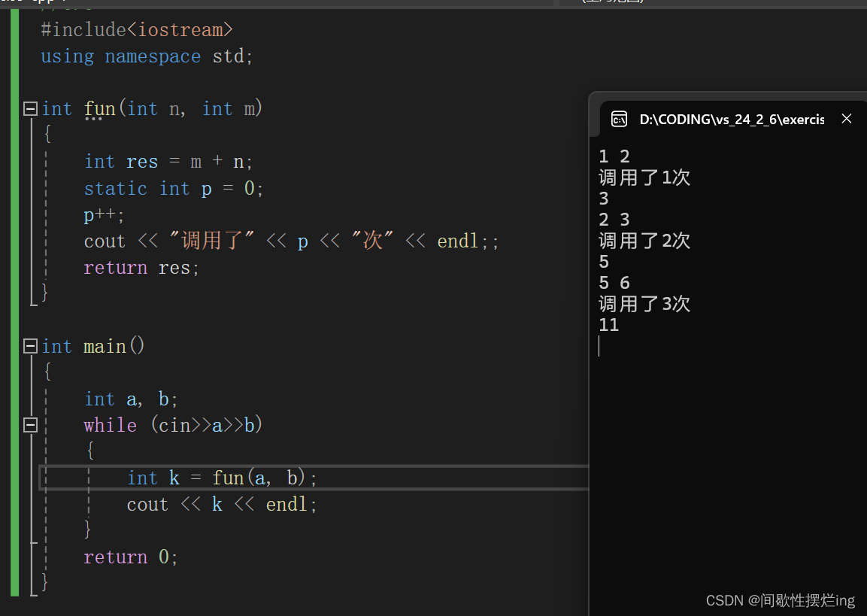This screenshot has width=867, height=616.
Task: Click the #include<iostream> line
Action: pos(137,30)
